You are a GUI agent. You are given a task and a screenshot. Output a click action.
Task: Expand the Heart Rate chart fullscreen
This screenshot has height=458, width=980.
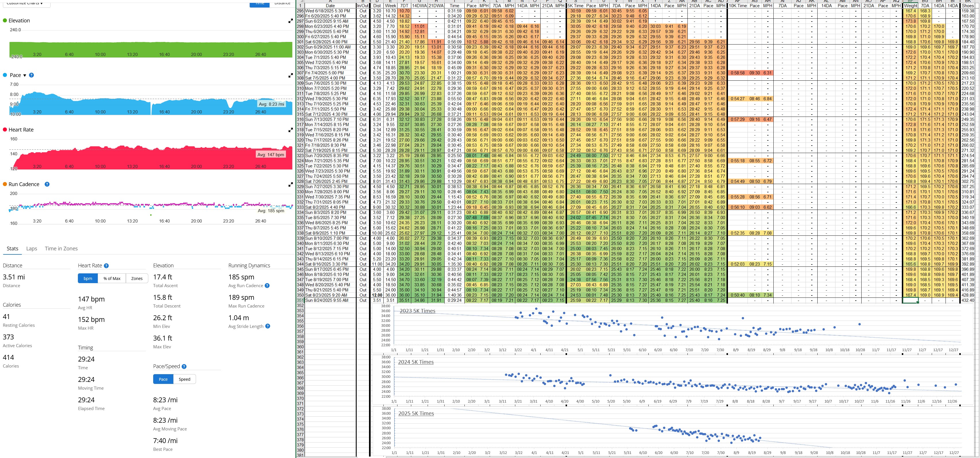(291, 130)
